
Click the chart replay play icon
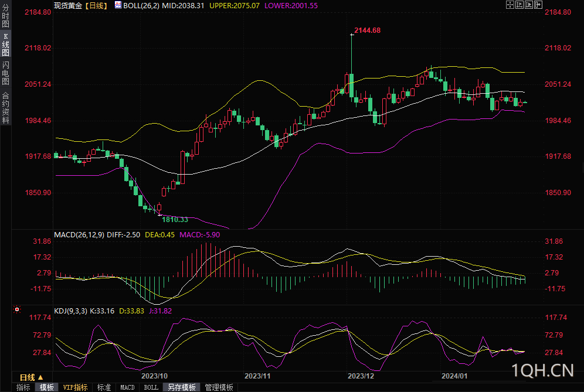[x=529, y=5]
